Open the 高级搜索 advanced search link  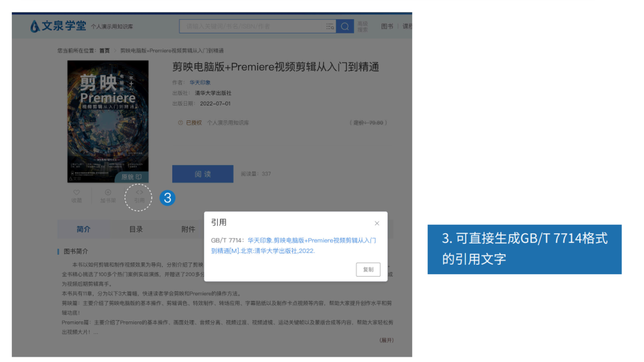[x=363, y=26]
